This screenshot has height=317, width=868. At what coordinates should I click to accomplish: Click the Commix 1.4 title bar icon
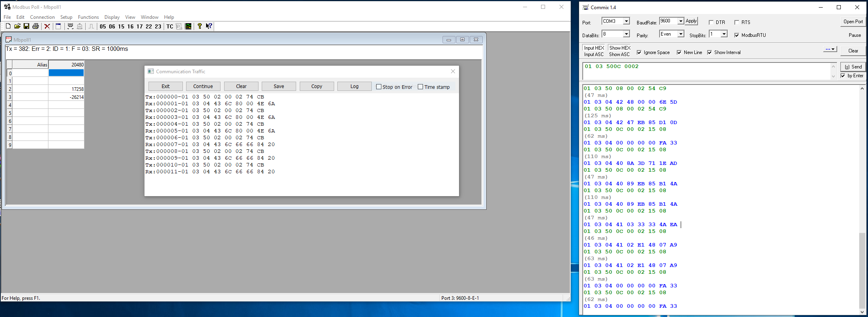(585, 7)
